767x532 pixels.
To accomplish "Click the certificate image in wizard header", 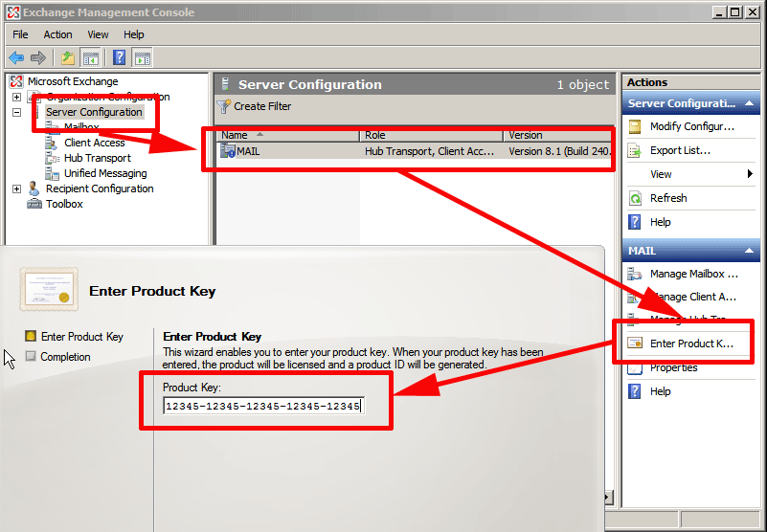I will [x=49, y=289].
